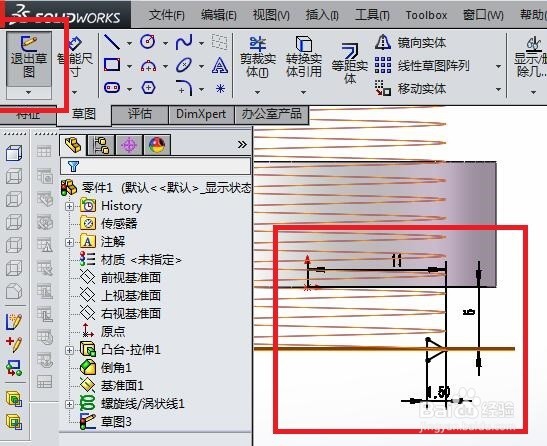
Task: Open the 工具(T) menu
Action: tap(372, 15)
